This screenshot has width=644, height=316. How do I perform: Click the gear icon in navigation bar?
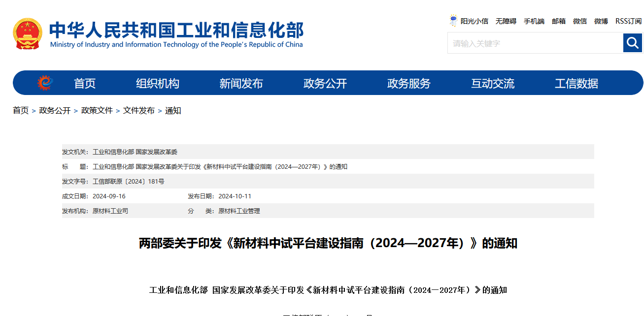(x=45, y=83)
